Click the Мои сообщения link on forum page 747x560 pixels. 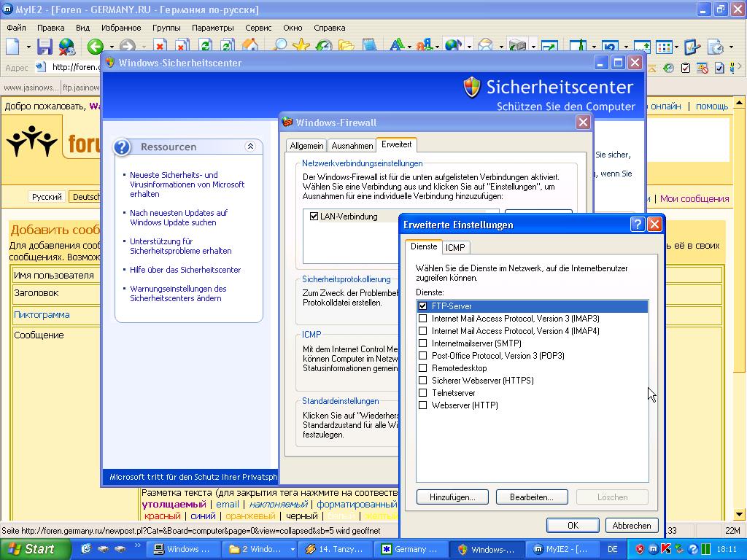(694, 198)
